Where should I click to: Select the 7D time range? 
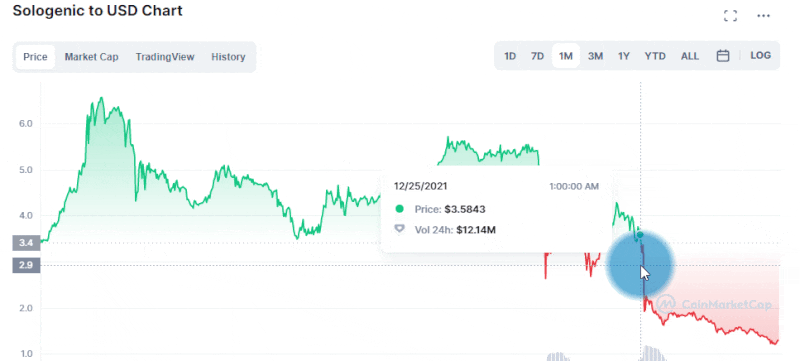pos(537,56)
